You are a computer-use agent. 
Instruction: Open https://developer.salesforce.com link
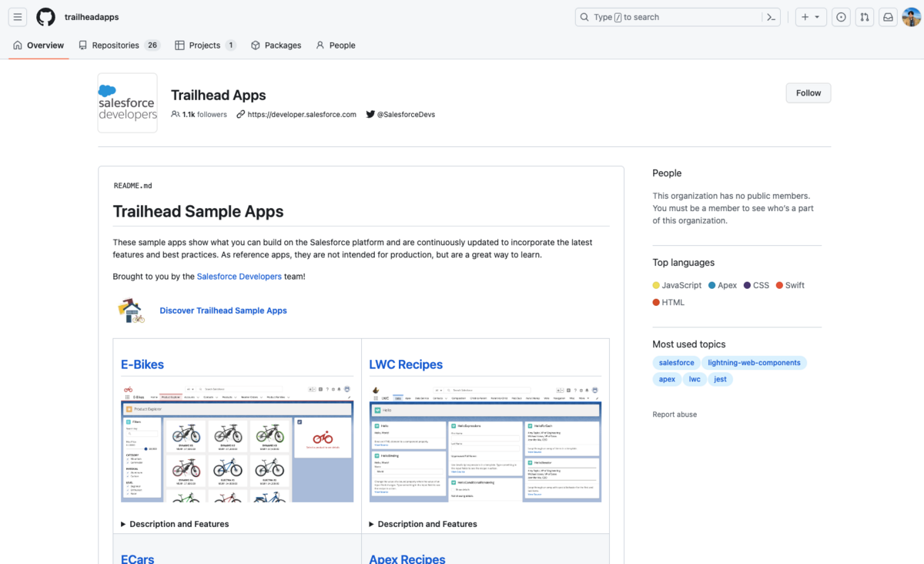click(x=302, y=115)
